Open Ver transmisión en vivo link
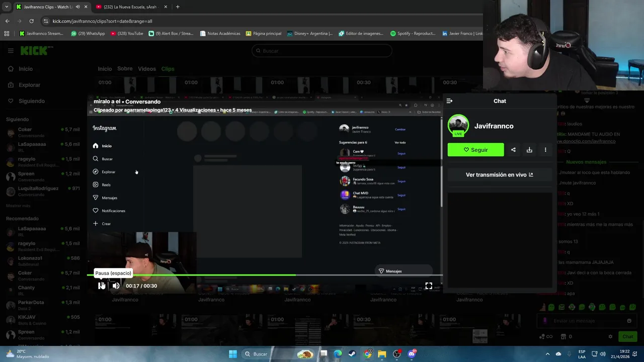 [x=500, y=175]
